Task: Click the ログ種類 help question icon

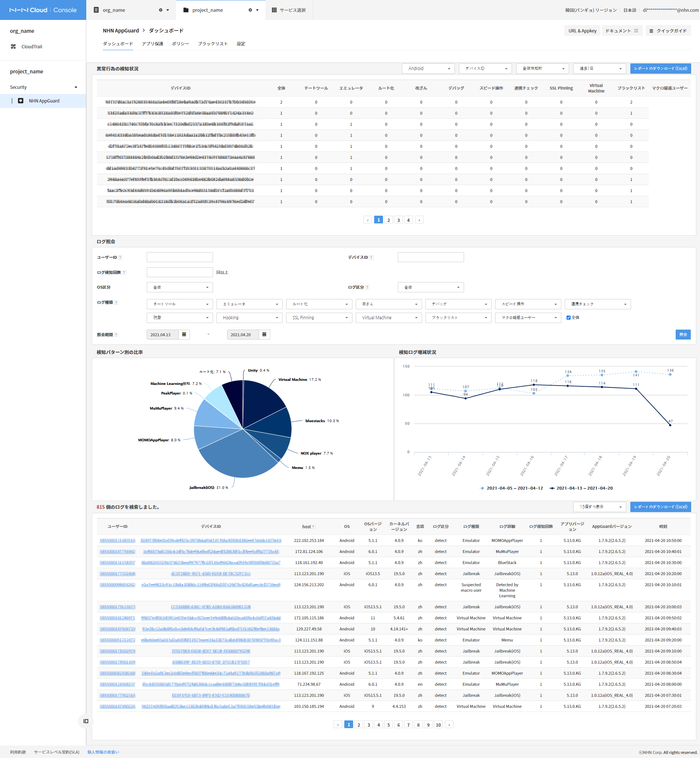Action: [116, 303]
